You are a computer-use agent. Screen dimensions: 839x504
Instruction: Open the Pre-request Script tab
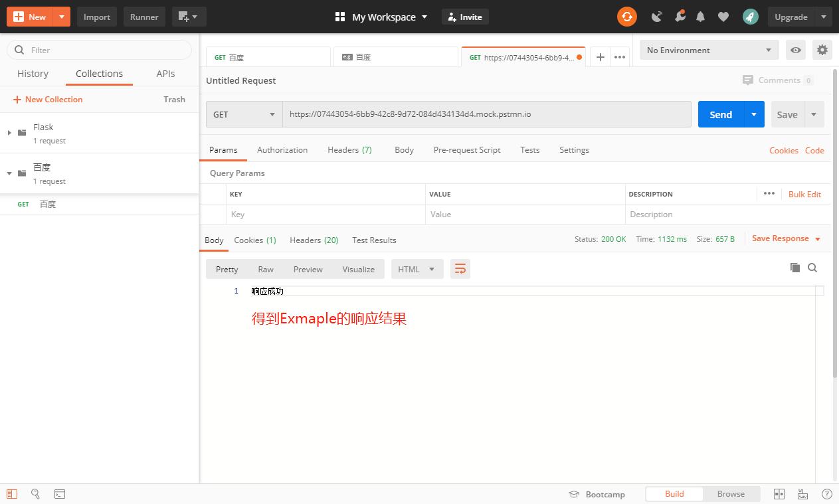click(467, 149)
